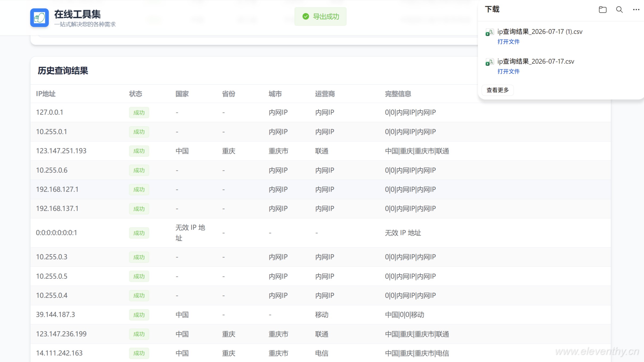Click 成功 badge in 127.0.0.1 row

tap(139, 113)
